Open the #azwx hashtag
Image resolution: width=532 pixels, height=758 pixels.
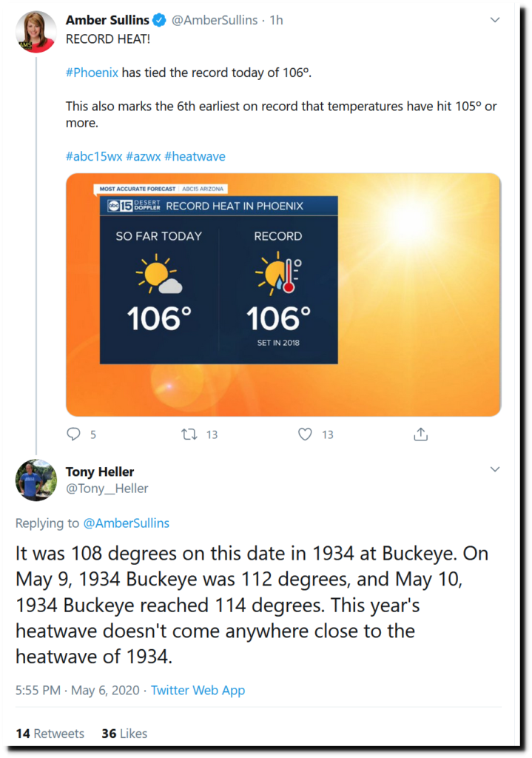click(x=144, y=156)
